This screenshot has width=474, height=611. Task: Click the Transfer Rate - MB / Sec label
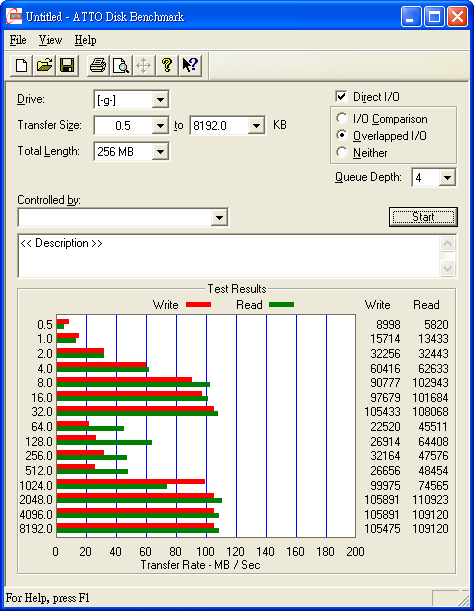pyautogui.click(x=200, y=565)
